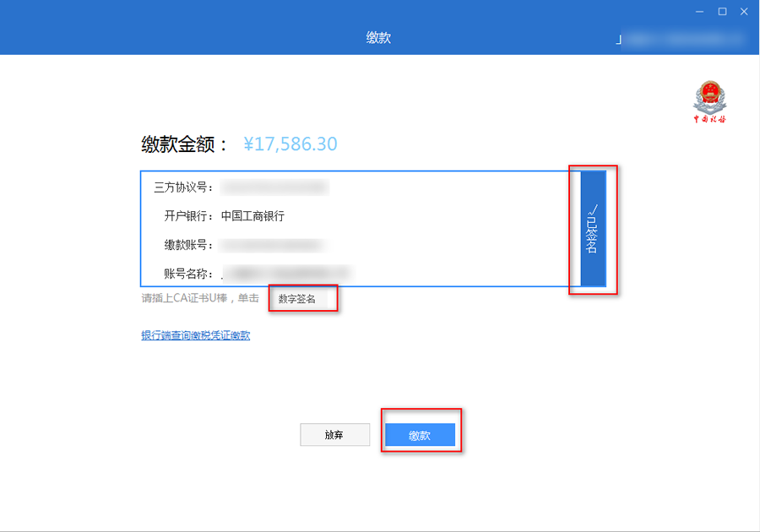Maximize the payment window
The image size is (760, 532).
point(722,11)
